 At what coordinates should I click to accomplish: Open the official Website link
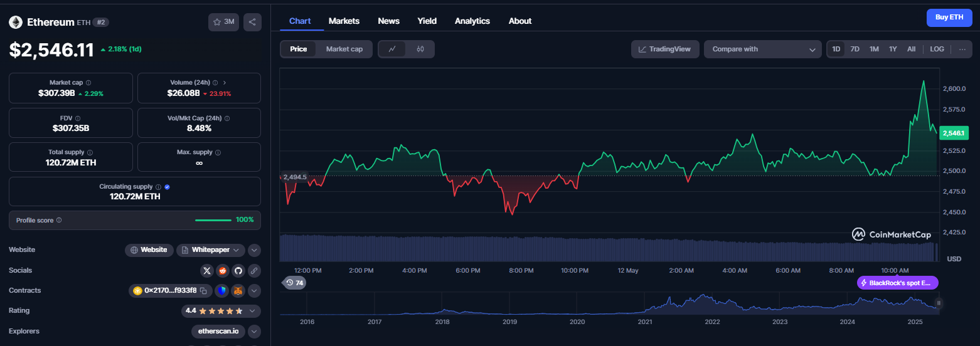149,249
